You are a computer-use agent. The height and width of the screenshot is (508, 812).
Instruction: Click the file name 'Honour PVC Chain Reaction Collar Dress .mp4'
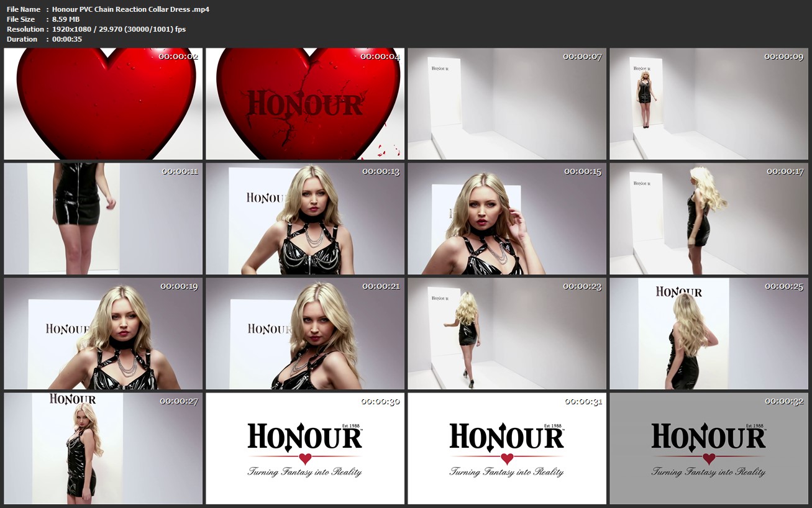point(130,9)
